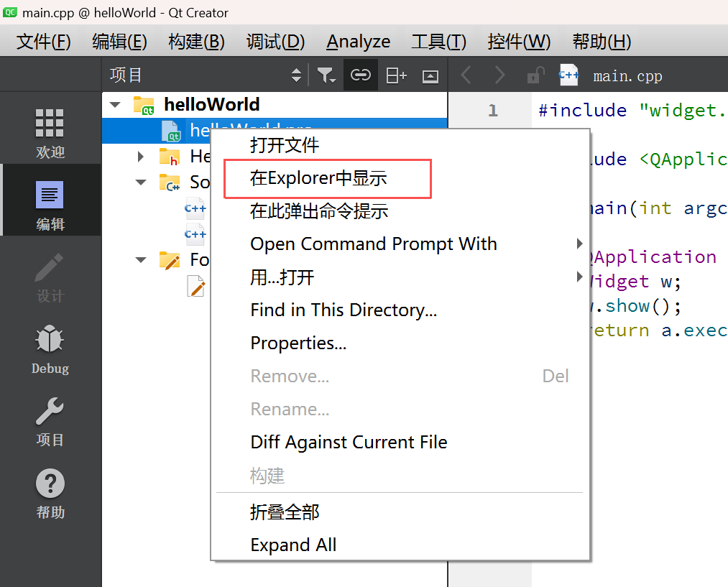Click line number 1 in editor
This screenshot has width=728, height=587.
pyautogui.click(x=492, y=111)
